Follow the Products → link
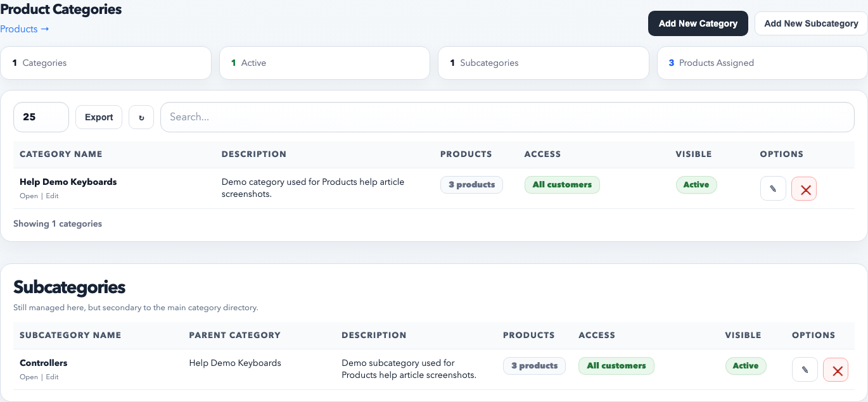The width and height of the screenshot is (868, 402). (25, 29)
